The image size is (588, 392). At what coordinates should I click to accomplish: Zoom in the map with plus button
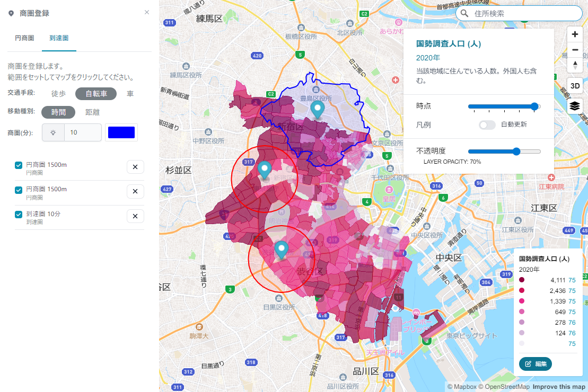pos(575,34)
